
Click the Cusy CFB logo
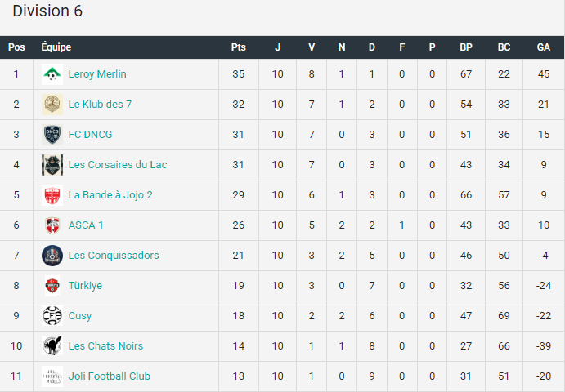point(52,316)
